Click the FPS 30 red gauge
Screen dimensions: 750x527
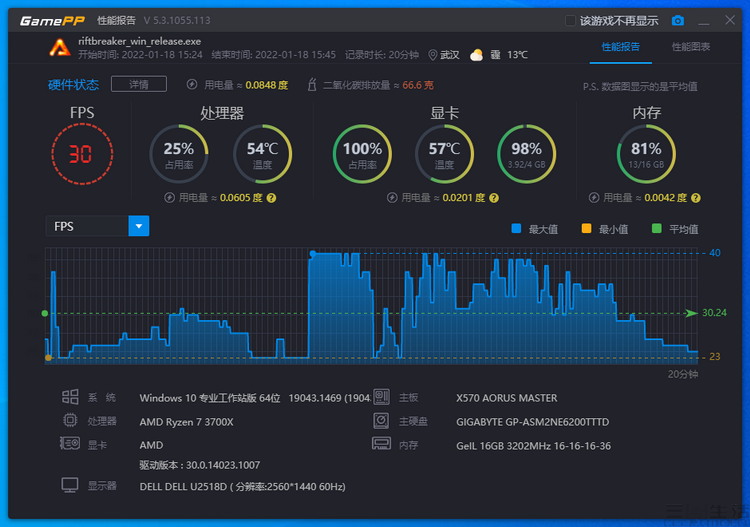click(x=82, y=154)
